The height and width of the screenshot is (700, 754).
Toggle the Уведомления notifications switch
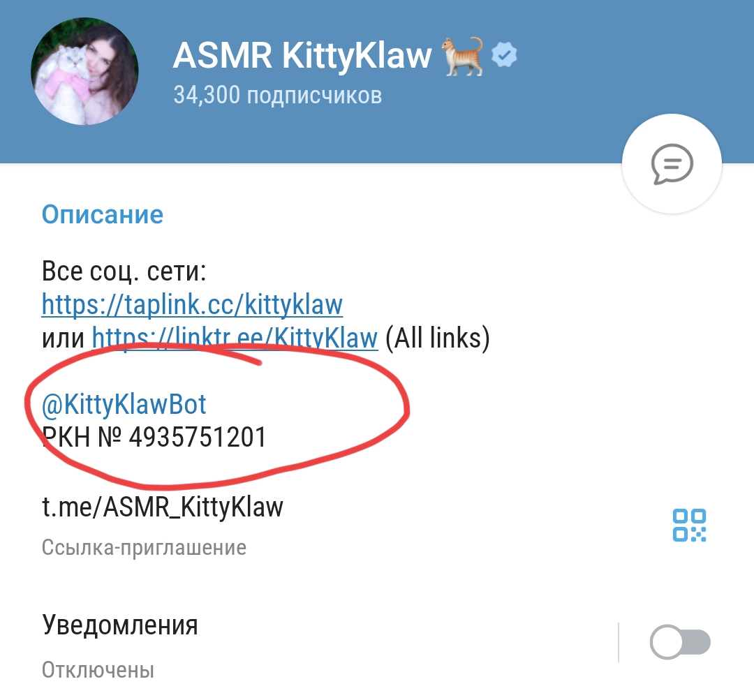(680, 642)
